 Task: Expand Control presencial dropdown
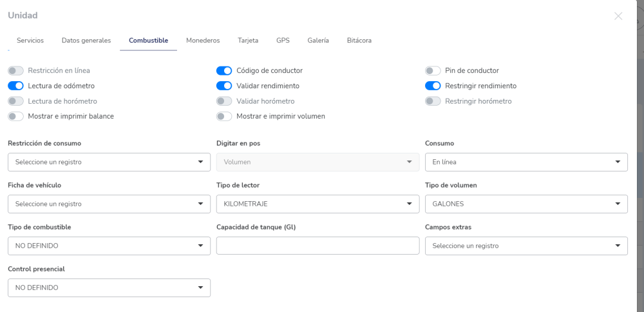click(x=109, y=288)
